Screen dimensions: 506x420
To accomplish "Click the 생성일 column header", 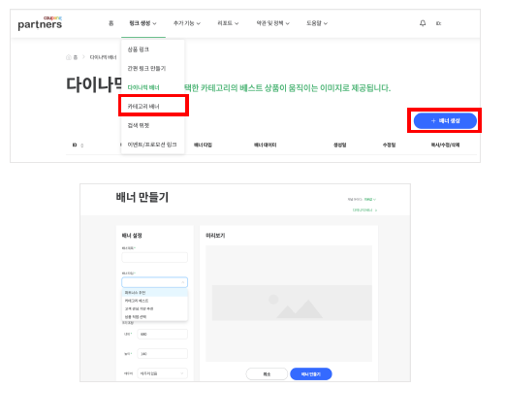I will click(x=340, y=145).
